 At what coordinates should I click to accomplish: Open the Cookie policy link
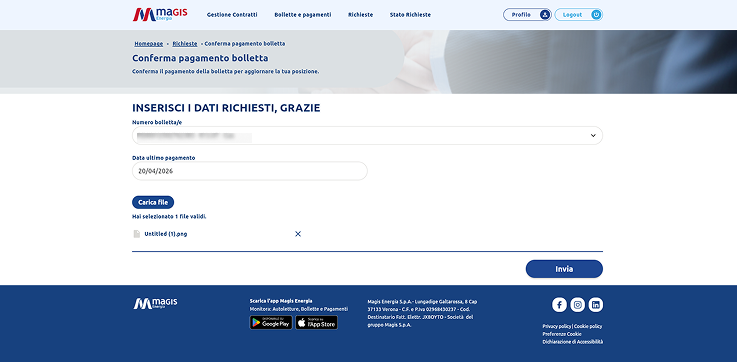pos(588,326)
